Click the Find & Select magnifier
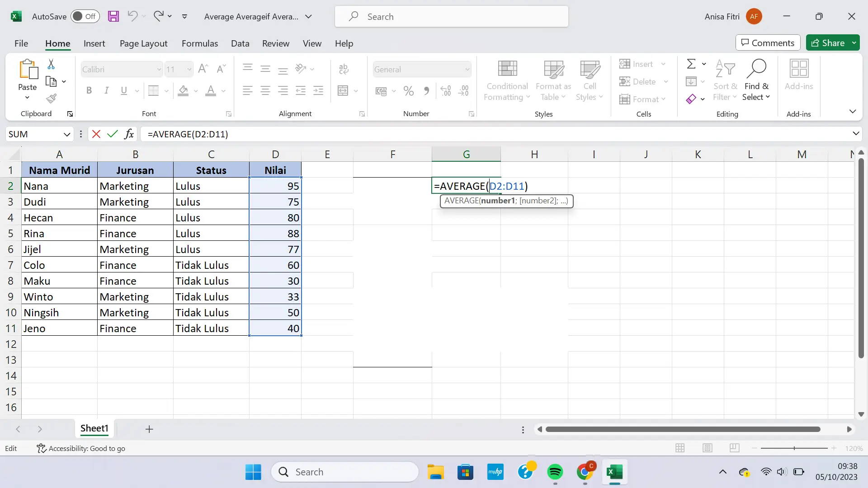The image size is (868, 488). (x=756, y=69)
